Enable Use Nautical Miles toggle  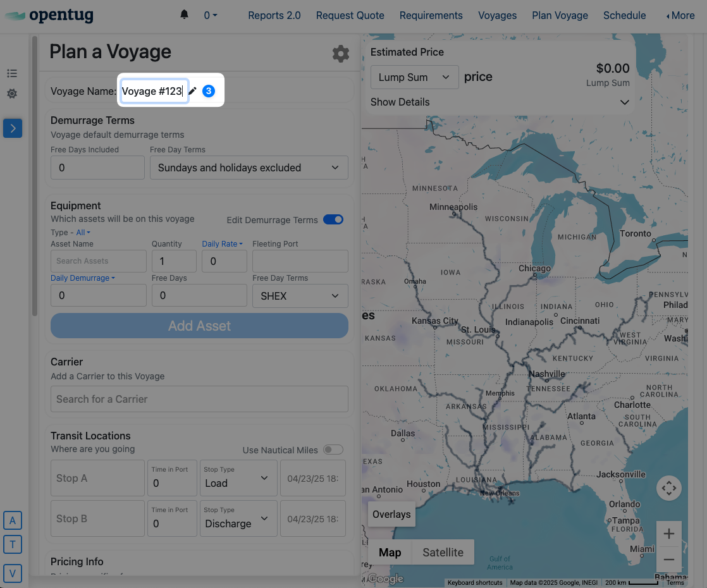click(x=333, y=450)
